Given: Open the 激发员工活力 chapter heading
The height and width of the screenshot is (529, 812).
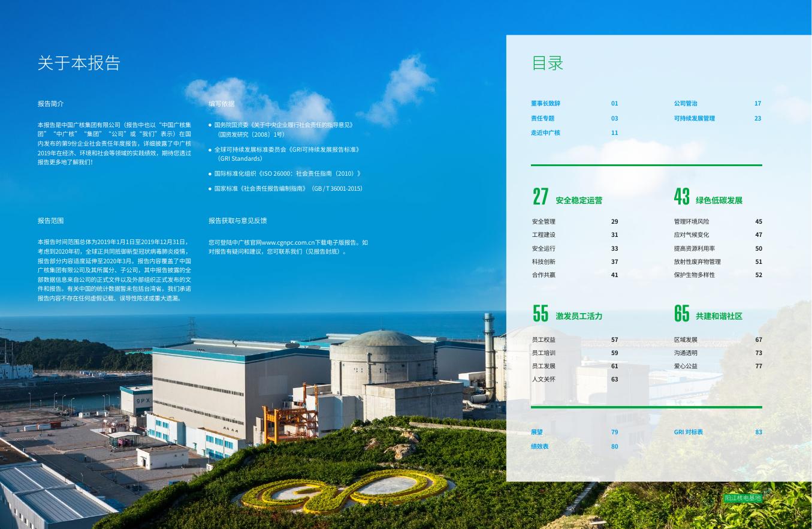Looking at the screenshot, I should click(x=578, y=316).
